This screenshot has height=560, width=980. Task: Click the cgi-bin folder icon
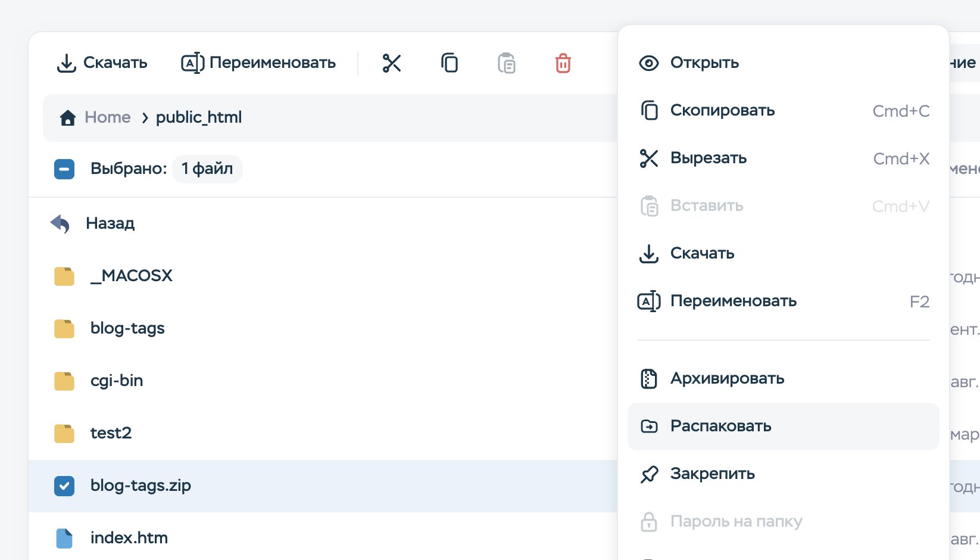click(64, 381)
